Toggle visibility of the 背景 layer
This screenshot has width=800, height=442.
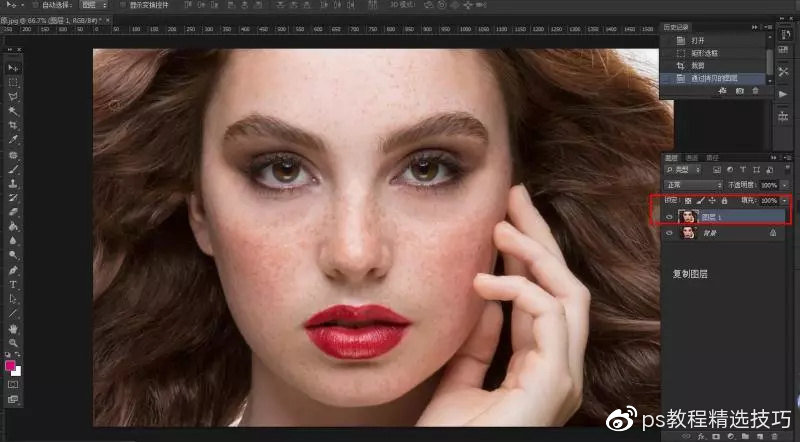(x=669, y=232)
